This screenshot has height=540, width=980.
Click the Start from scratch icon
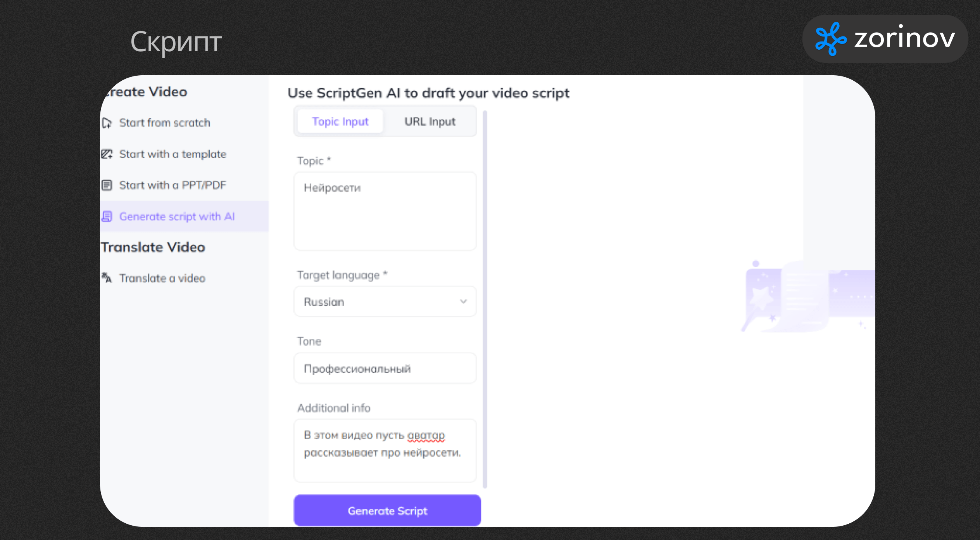click(107, 123)
